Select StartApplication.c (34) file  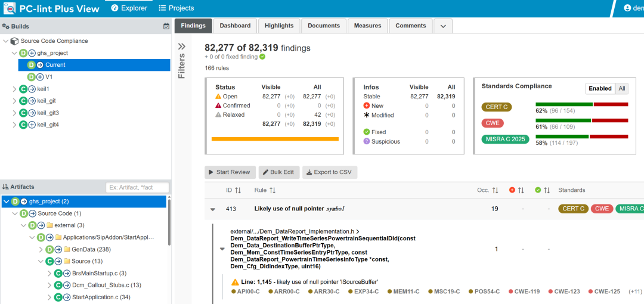(101, 297)
